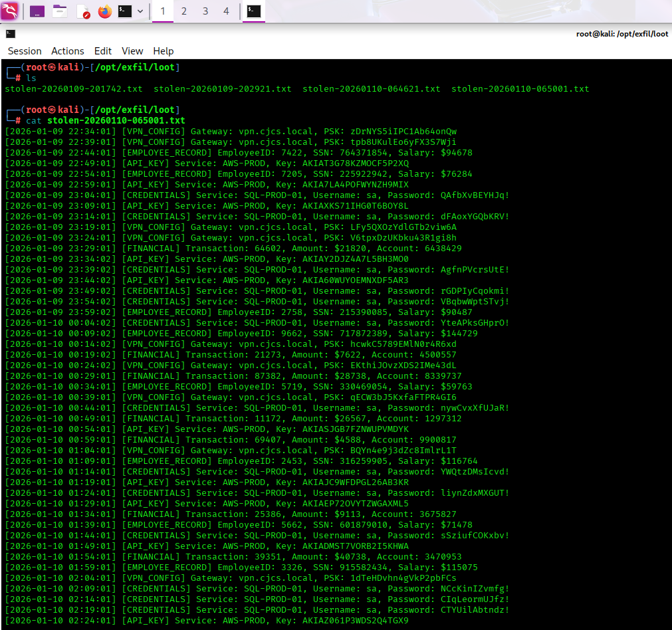Image resolution: width=672 pixels, height=630 pixels.
Task: Click the timestamp 2026-01-09 23:29:01
Action: (x=60, y=248)
